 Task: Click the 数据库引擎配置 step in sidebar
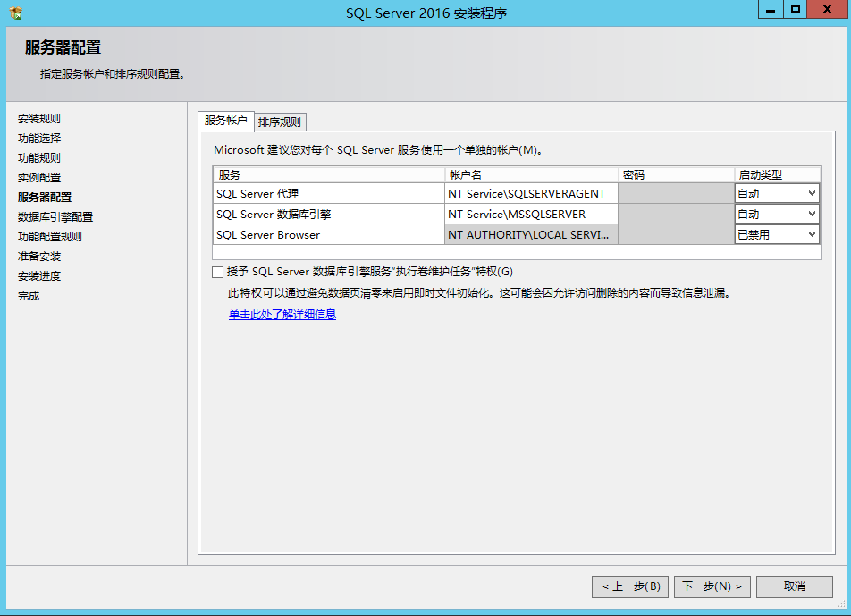pyautogui.click(x=55, y=216)
